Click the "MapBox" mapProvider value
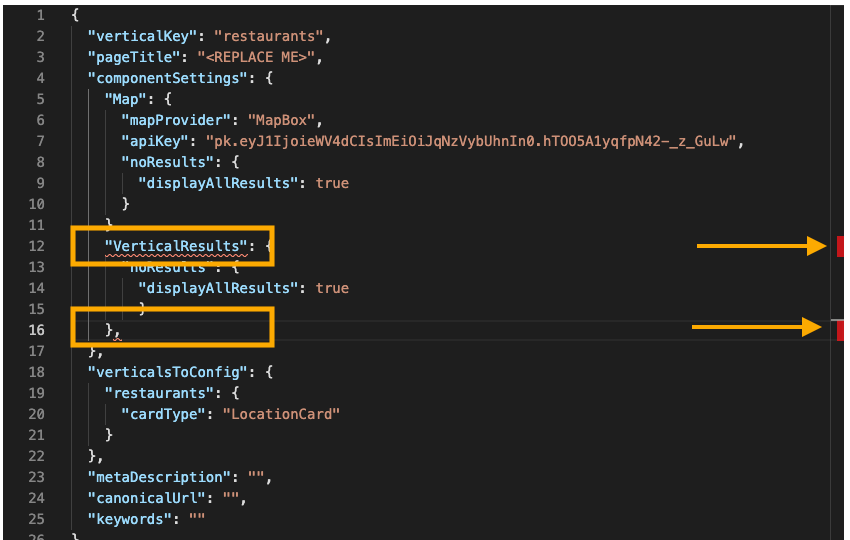This screenshot has height=540, width=850. pos(281,120)
